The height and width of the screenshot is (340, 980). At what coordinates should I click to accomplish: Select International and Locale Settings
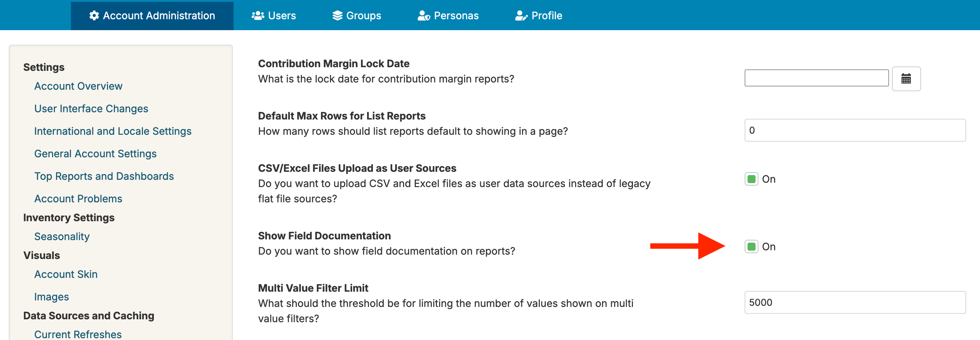click(113, 131)
